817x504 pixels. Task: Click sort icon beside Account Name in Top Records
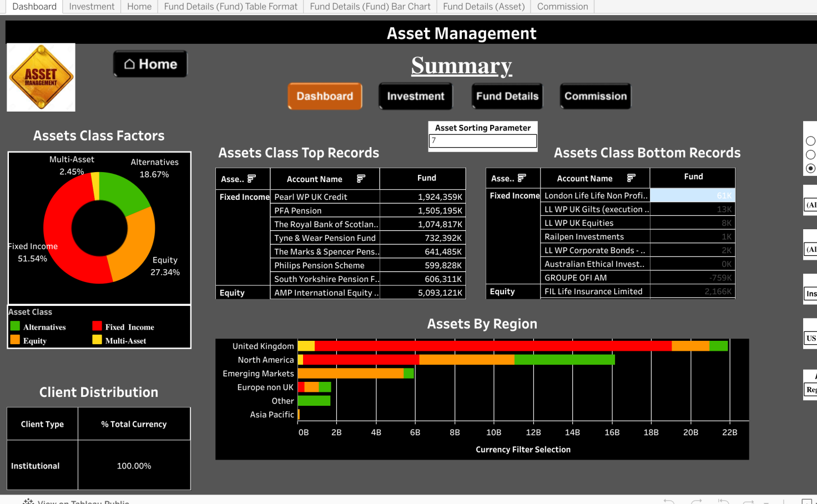[361, 179]
